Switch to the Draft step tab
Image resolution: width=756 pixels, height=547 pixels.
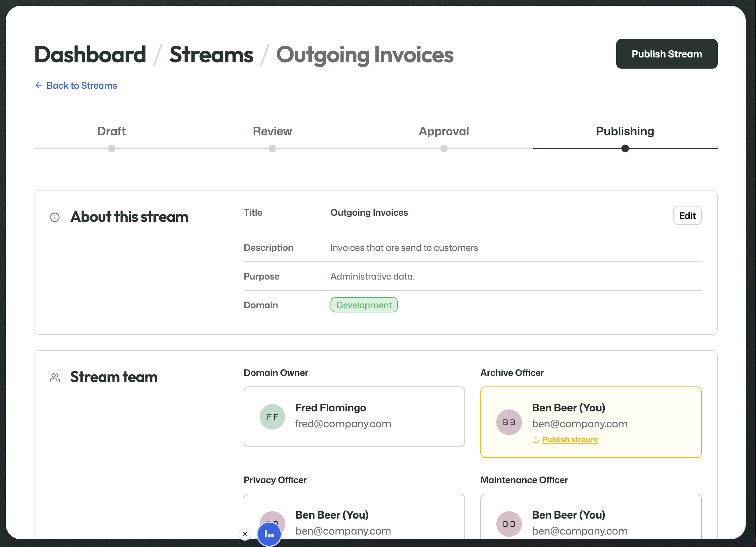pyautogui.click(x=111, y=131)
